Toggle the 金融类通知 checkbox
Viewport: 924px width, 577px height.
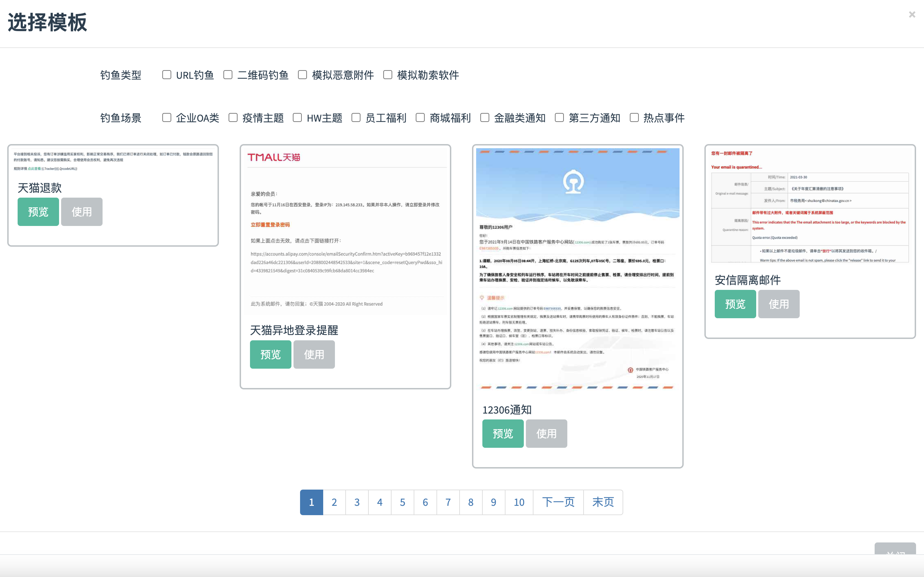485,117
